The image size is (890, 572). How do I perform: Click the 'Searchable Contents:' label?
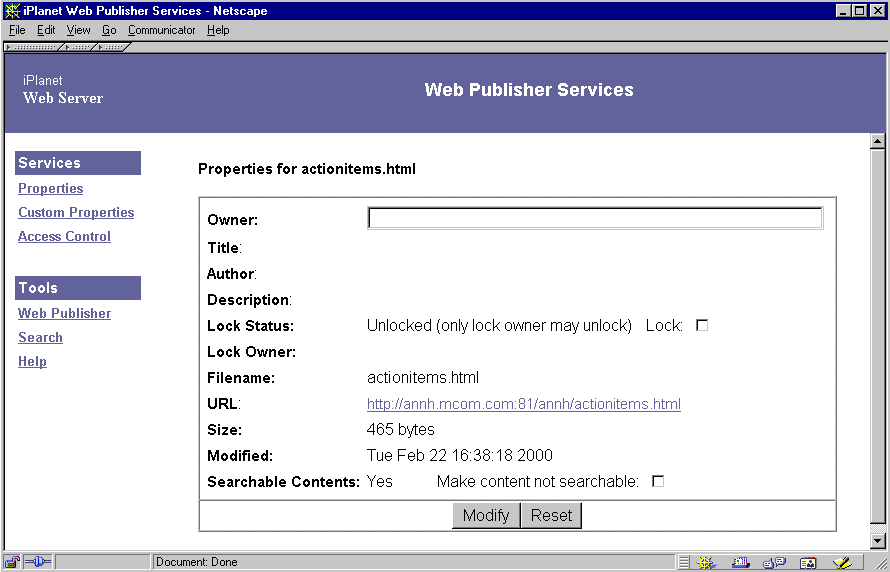point(283,482)
